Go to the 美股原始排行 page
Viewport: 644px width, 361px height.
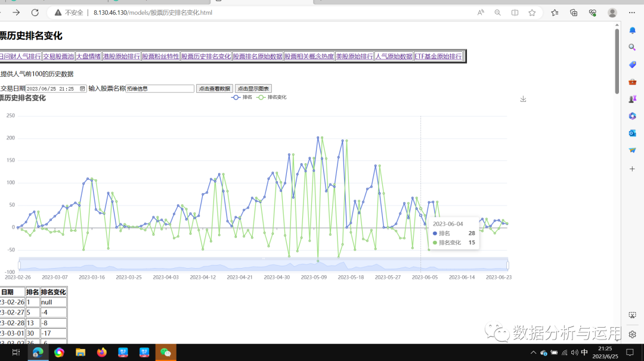354,56
